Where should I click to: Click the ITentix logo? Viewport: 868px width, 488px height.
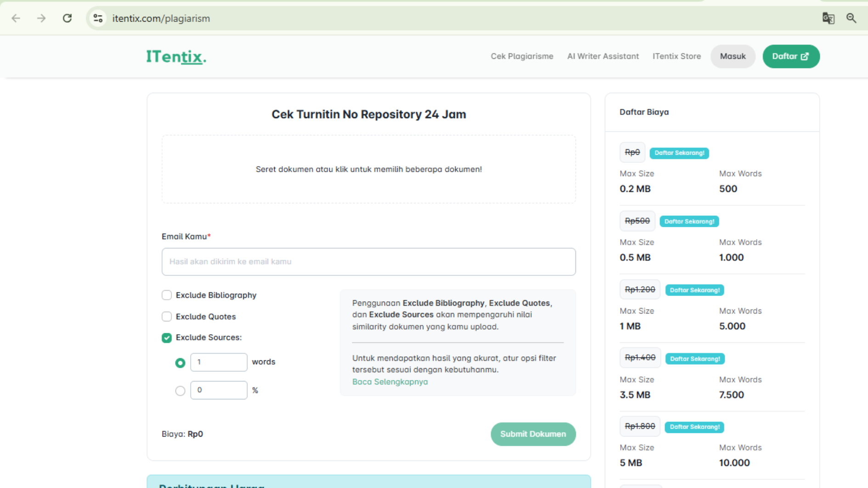coord(176,57)
